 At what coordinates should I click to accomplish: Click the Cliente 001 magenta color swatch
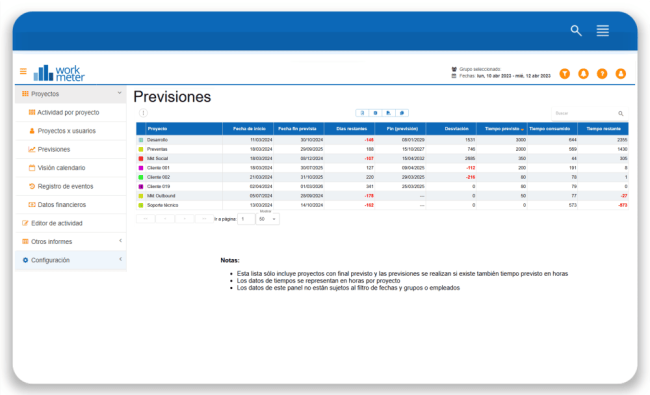coord(141,168)
